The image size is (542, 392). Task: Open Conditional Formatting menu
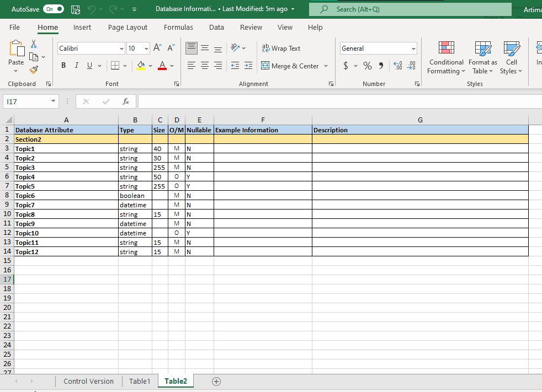coord(446,58)
